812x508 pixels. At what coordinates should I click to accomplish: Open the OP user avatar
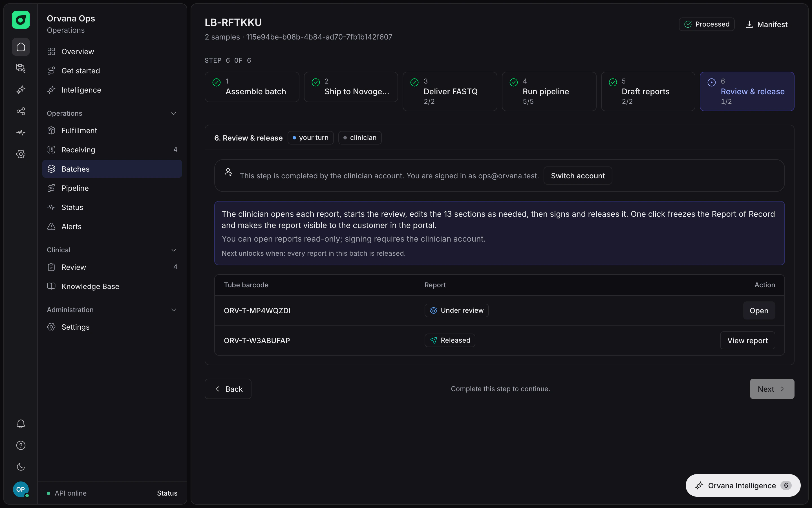[x=21, y=489]
